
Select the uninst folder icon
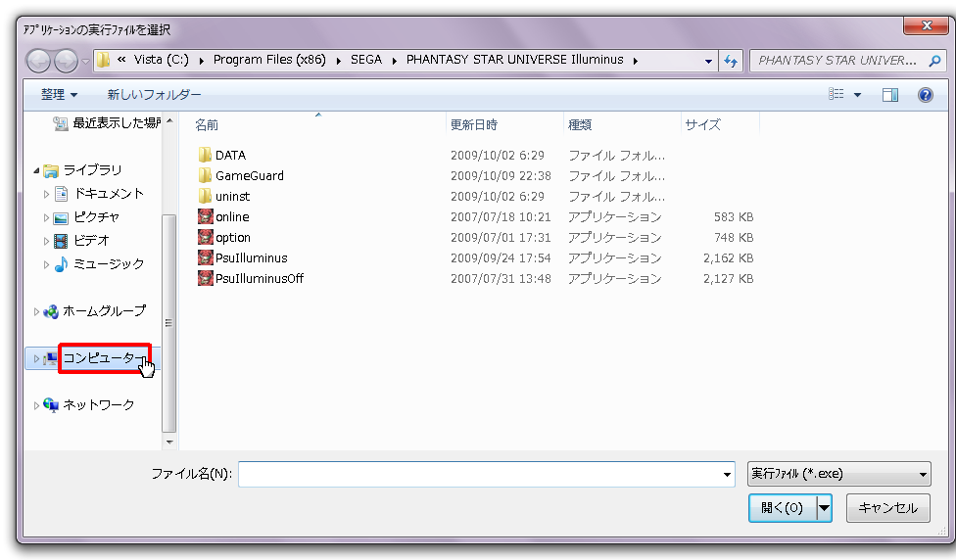coord(206,196)
